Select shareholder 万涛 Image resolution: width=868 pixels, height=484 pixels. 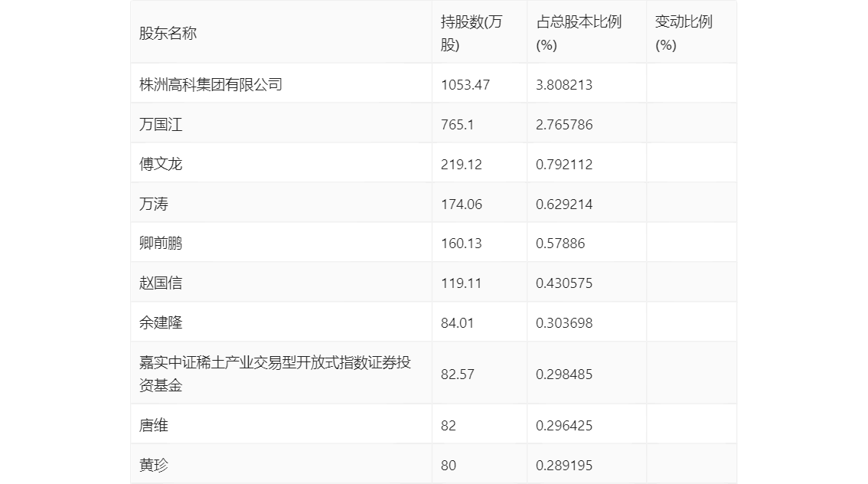(153, 204)
